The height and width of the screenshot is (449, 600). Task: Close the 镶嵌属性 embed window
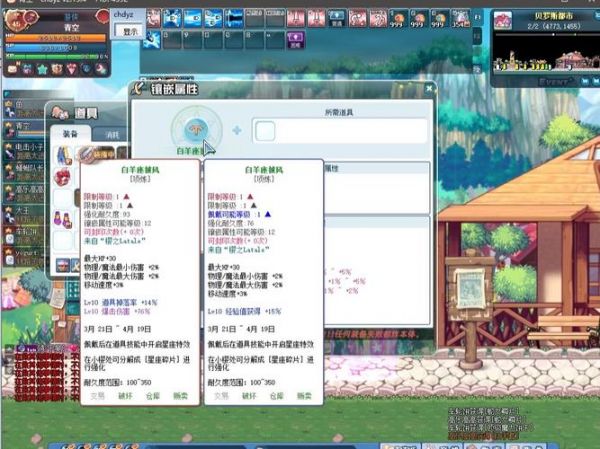427,89
